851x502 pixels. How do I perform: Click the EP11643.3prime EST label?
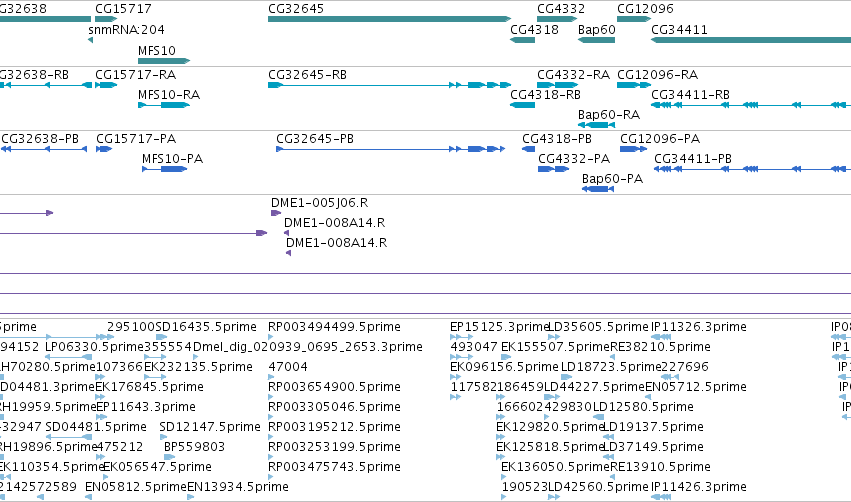tap(145, 407)
